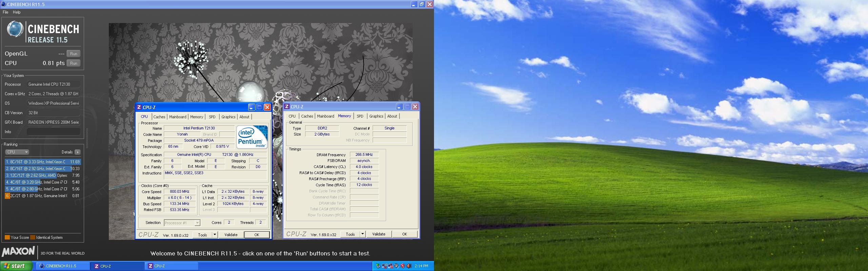
Task: Switch to Caches tab in left CPU-Z window
Action: coord(159,117)
